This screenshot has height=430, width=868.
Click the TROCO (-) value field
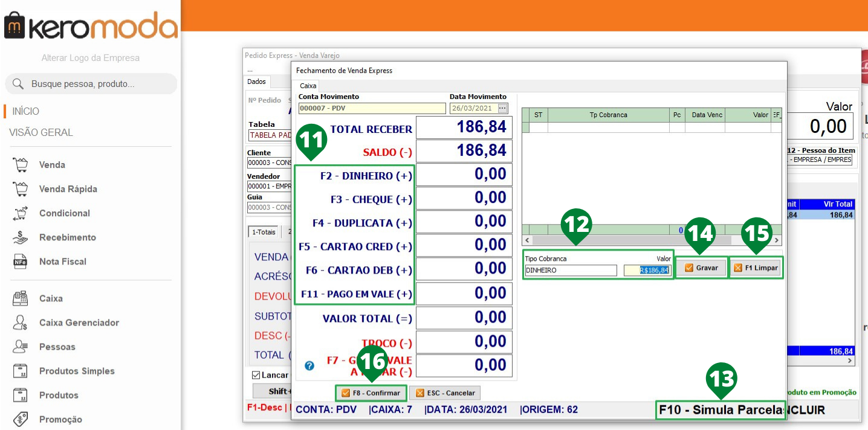464,342
